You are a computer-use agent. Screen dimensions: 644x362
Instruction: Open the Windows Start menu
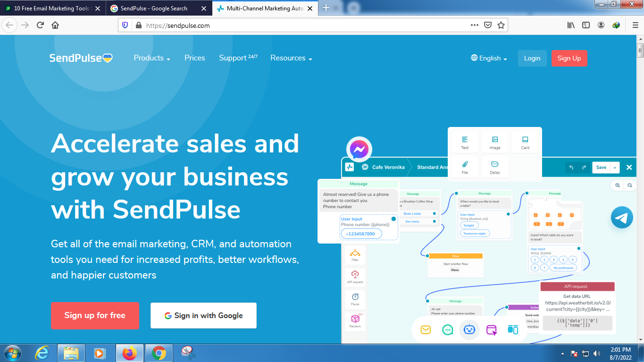pyautogui.click(x=12, y=353)
